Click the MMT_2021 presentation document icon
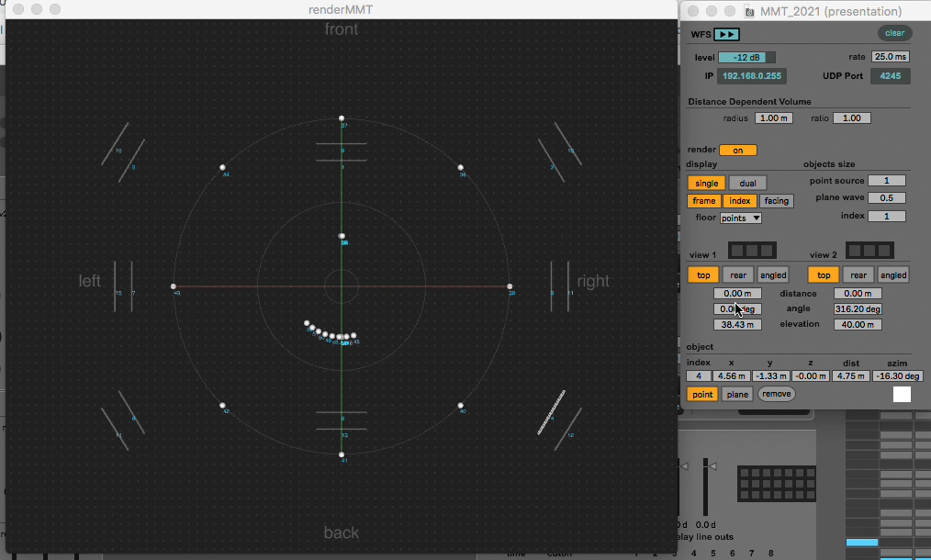Image resolution: width=931 pixels, height=560 pixels. 749,12
